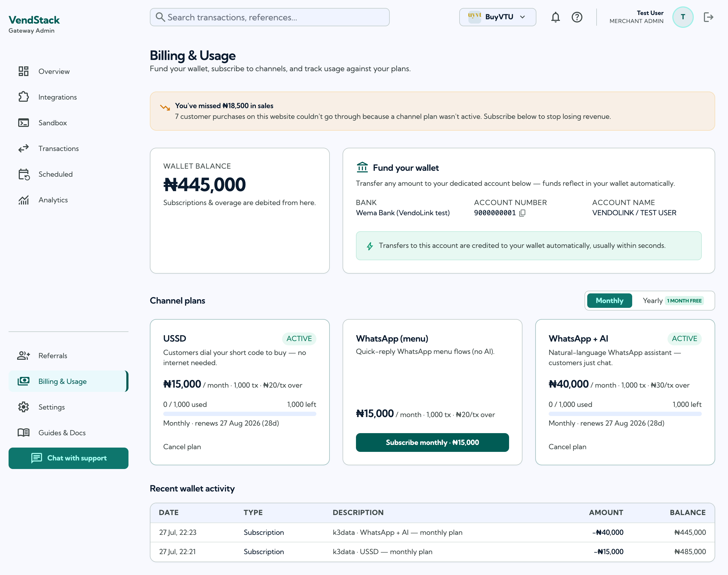
Task: Open Billing & Usage menu item
Action: coord(68,381)
